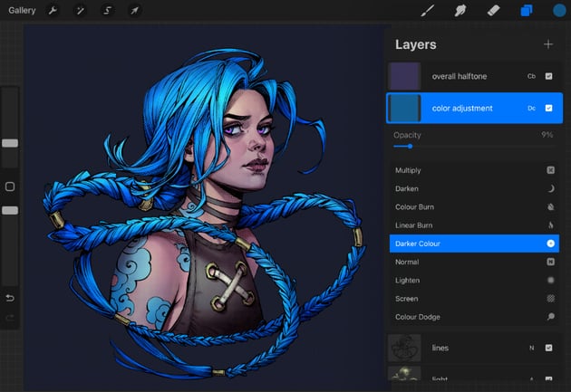Open blend mode N on lines layer
The height and width of the screenshot is (392, 571).
click(x=532, y=348)
